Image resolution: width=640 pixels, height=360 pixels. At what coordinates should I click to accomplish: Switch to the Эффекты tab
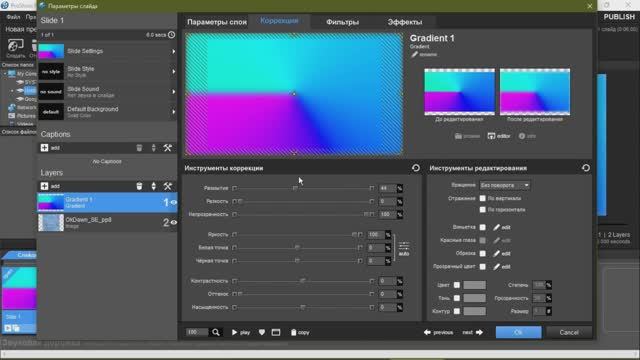[405, 22]
